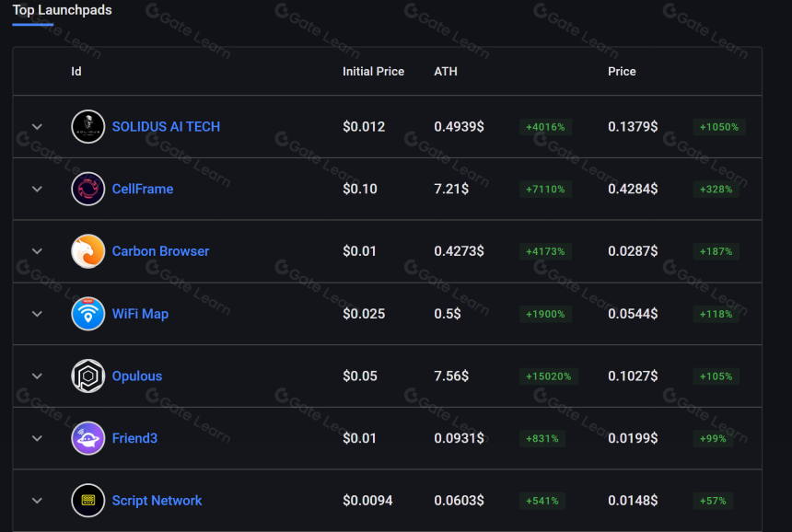Select the $0.10 initial price cell
Screen dimensions: 792x532
(x=360, y=189)
